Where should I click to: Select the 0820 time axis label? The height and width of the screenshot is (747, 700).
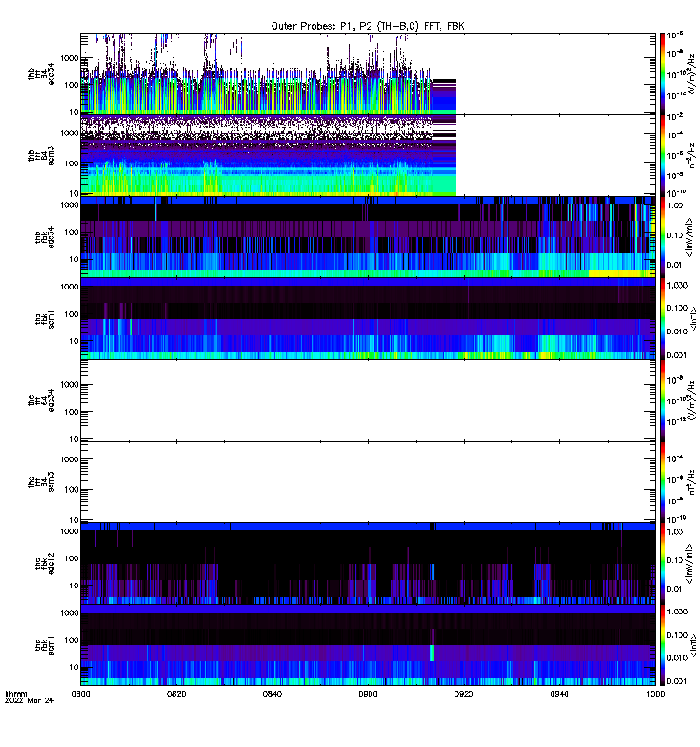pos(176,694)
